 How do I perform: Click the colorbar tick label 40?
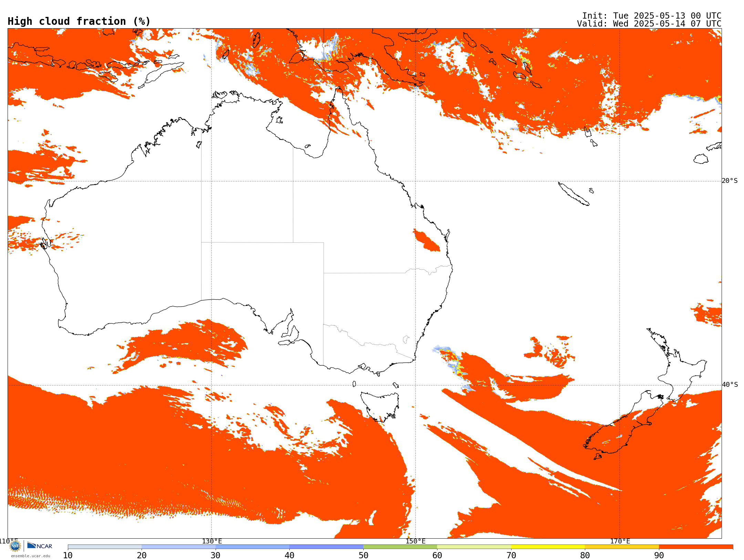[289, 556]
